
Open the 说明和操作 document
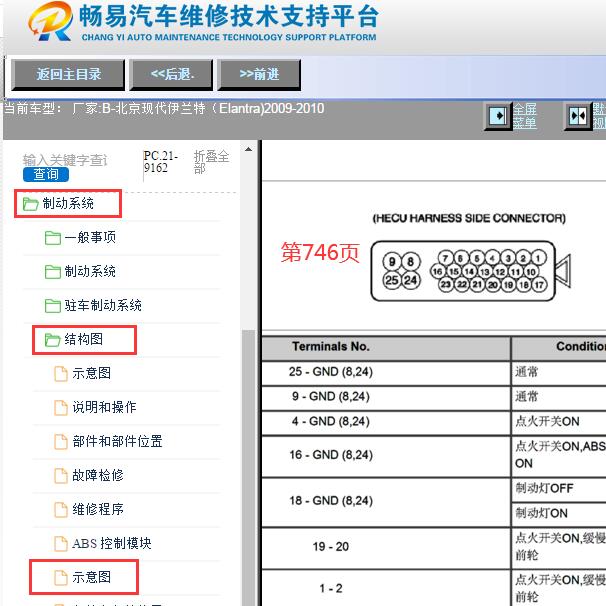click(x=104, y=407)
